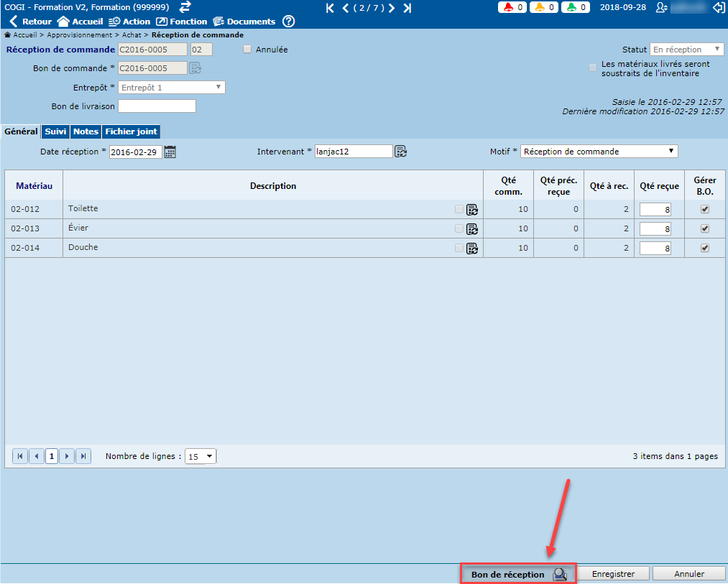Uncheck Gérer B.O. for the Toilette row
The width and height of the screenshot is (728, 584).
point(704,209)
